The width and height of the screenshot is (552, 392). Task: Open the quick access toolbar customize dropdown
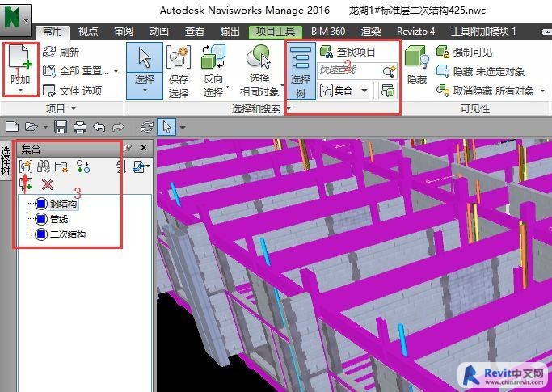click(x=183, y=126)
